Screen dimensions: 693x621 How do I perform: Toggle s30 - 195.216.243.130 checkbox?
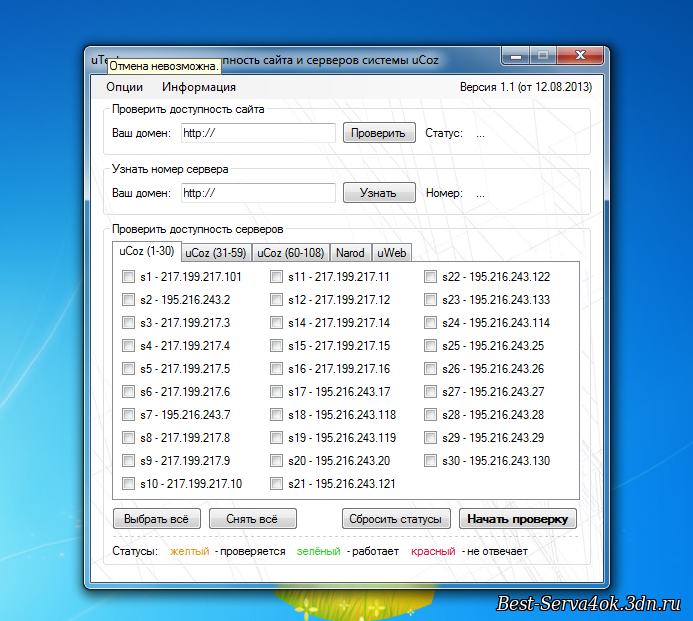[x=430, y=461]
